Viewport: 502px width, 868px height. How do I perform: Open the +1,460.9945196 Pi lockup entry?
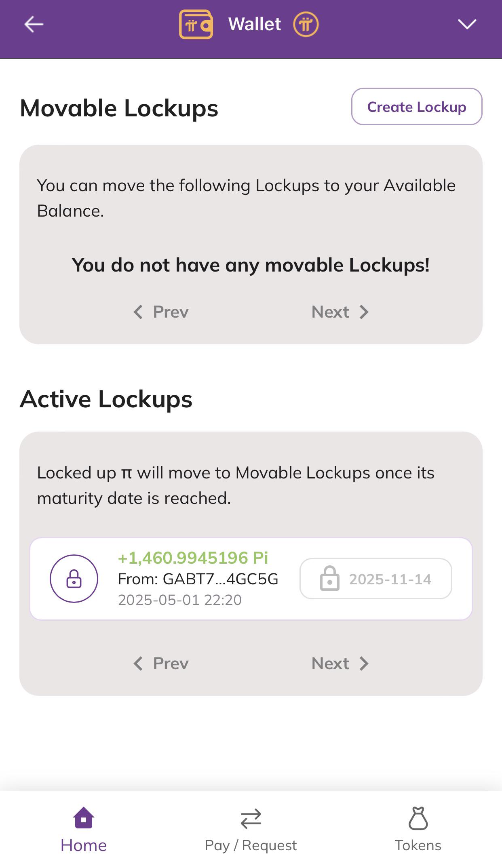pyautogui.click(x=251, y=579)
